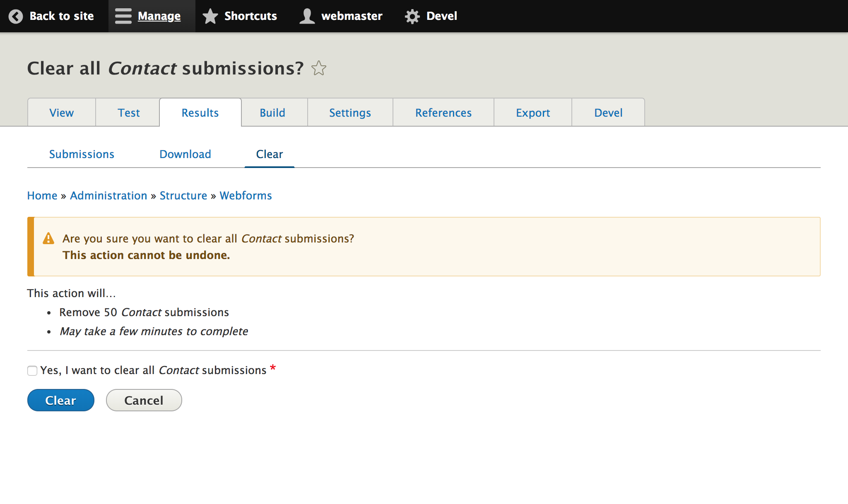This screenshot has height=504, width=848.
Task: Click the Devel gear icon in toolbar
Action: pyautogui.click(x=412, y=16)
